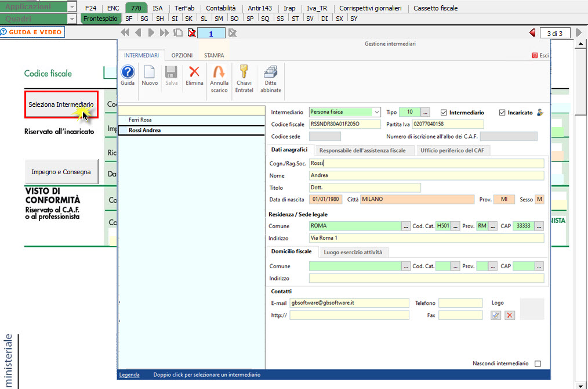Click the E-mail input field

349,302
